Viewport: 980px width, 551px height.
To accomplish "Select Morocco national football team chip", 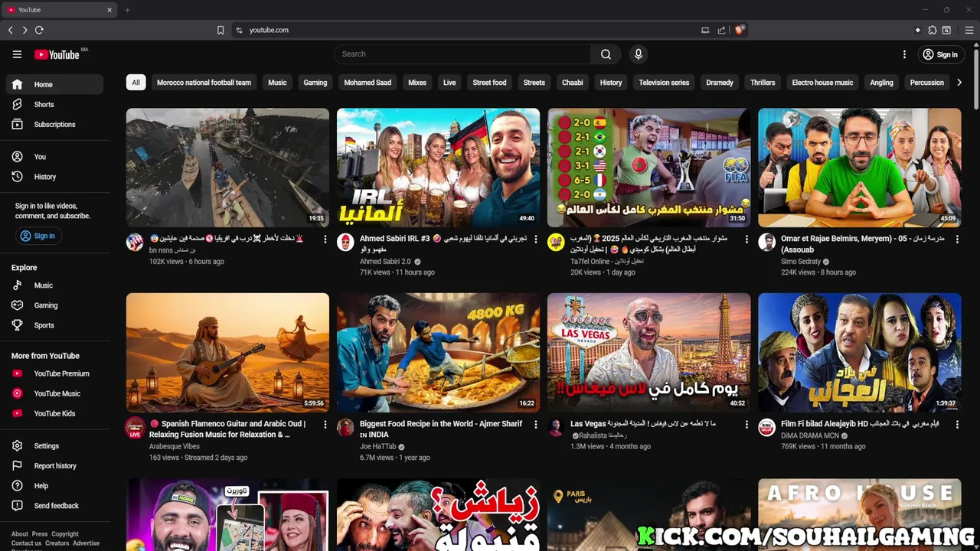I will 204,83.
